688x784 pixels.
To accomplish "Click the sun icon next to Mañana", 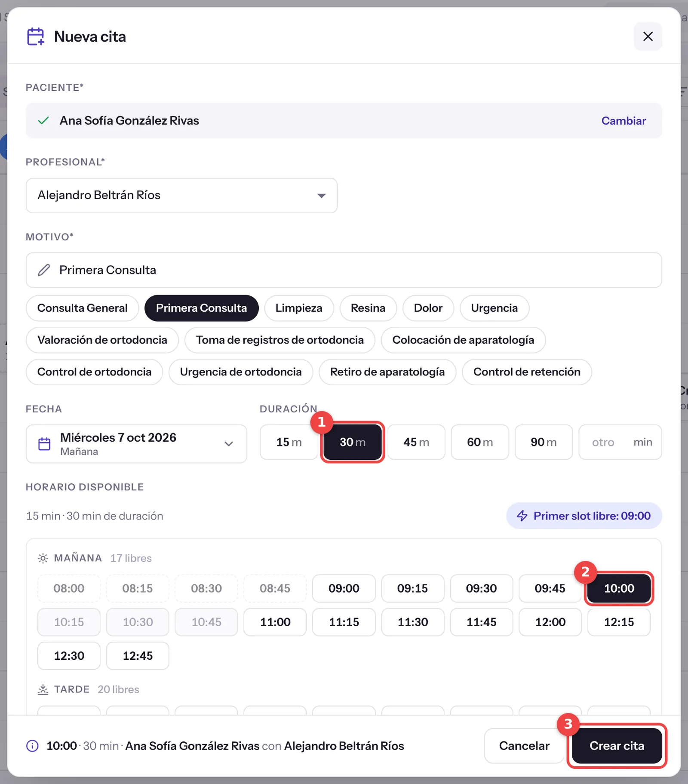I will pos(43,558).
